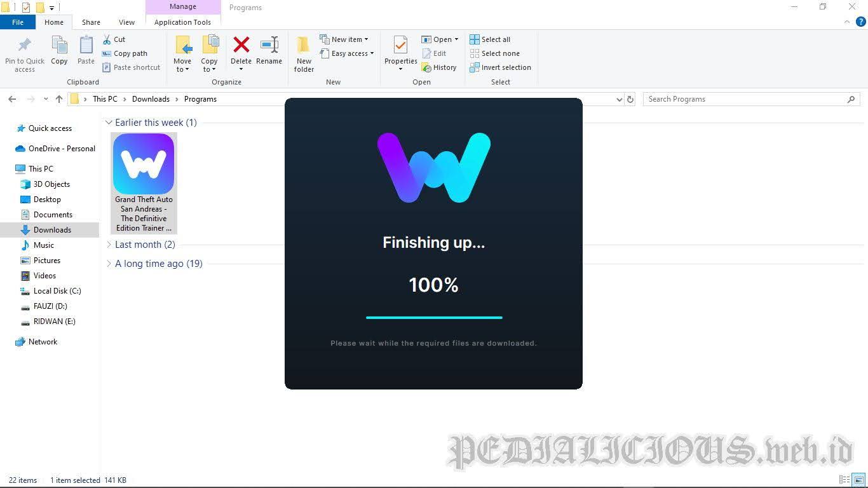Image resolution: width=868 pixels, height=488 pixels.
Task: Open Pictures in the navigation pane
Action: point(46,261)
